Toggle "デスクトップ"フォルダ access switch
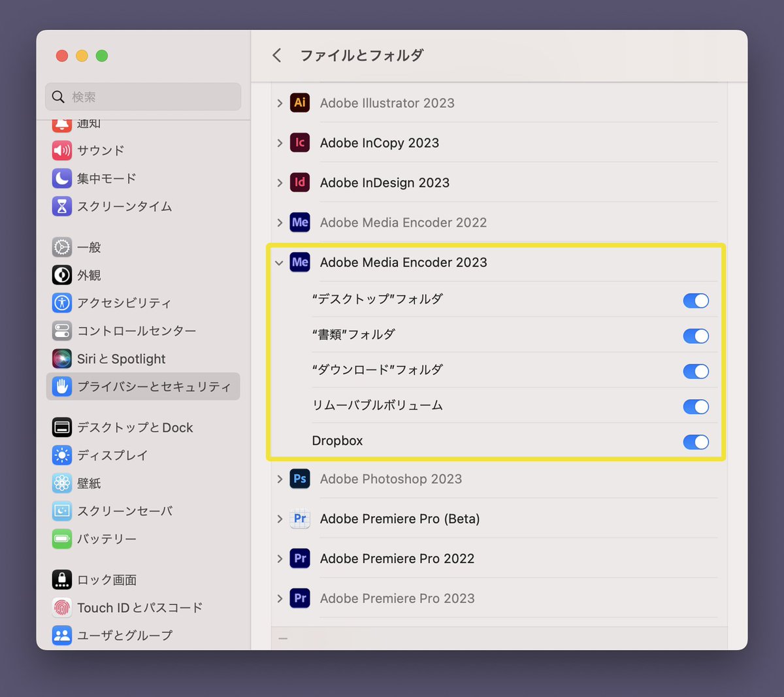784x697 pixels. [x=696, y=300]
